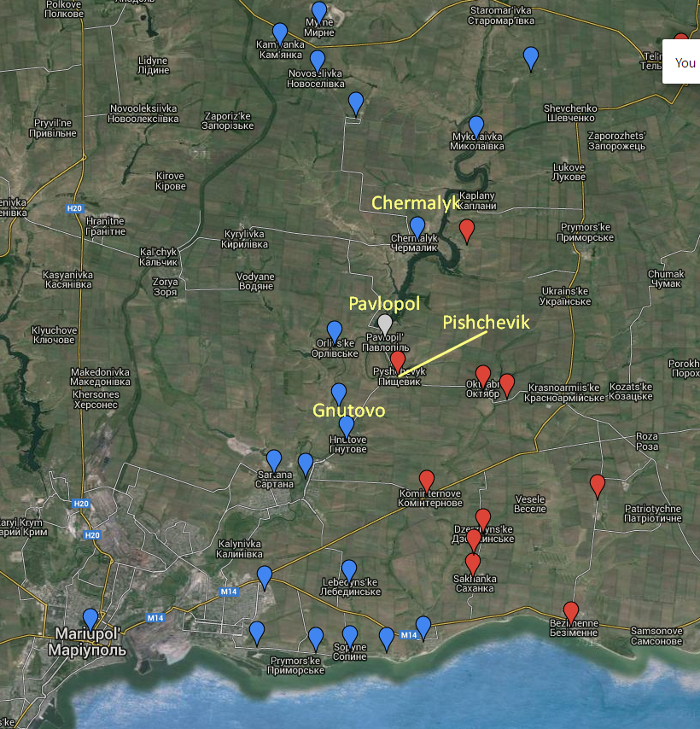Click the blue pin at Mariupol
Viewport: 700px width, 729px height.
click(x=90, y=618)
